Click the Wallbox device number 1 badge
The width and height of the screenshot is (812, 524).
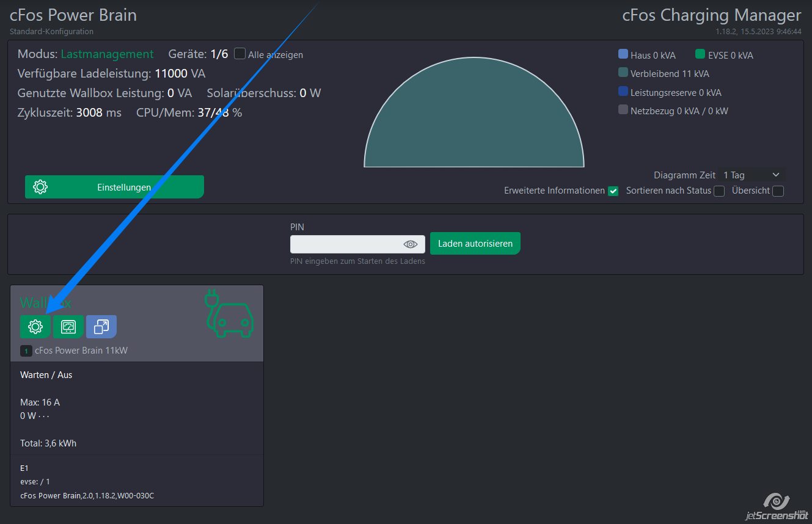click(x=26, y=351)
